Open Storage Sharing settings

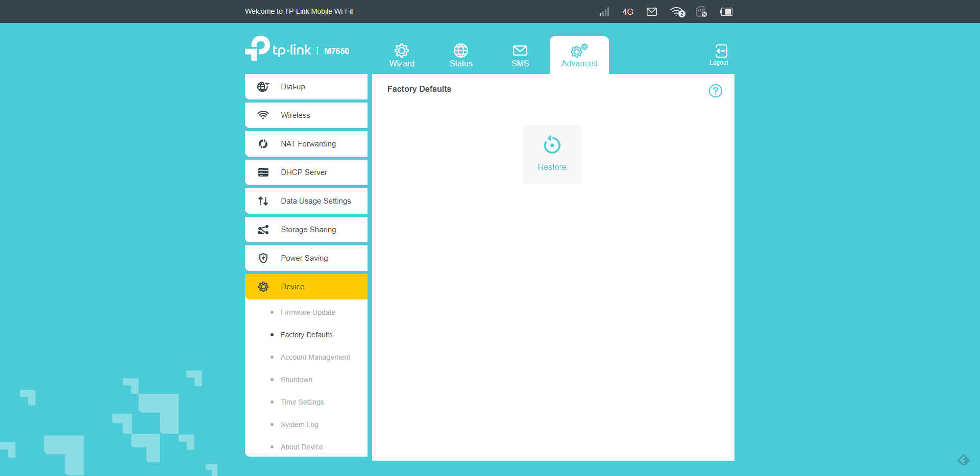click(x=306, y=230)
